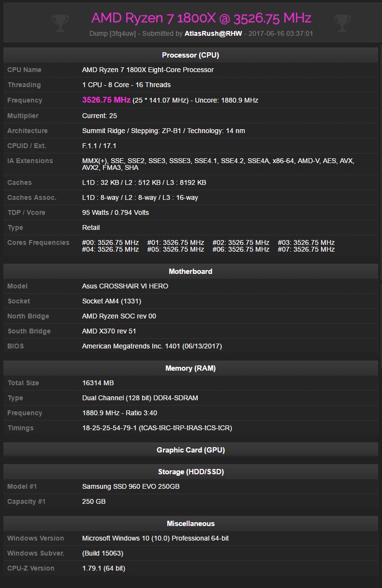This screenshot has width=382, height=588.
Task: Collapse the Motherboard section header
Action: [x=191, y=271]
